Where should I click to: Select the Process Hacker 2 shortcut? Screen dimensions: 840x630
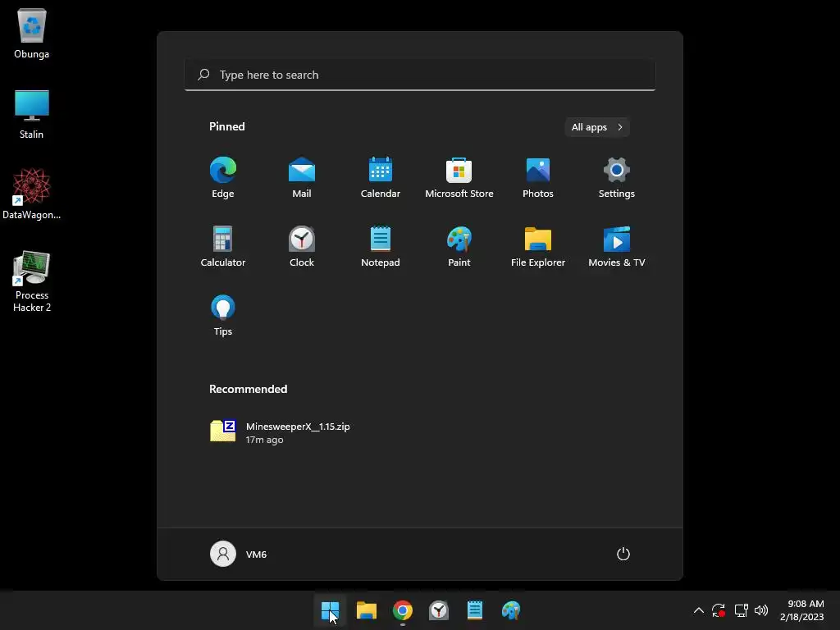pyautogui.click(x=32, y=281)
